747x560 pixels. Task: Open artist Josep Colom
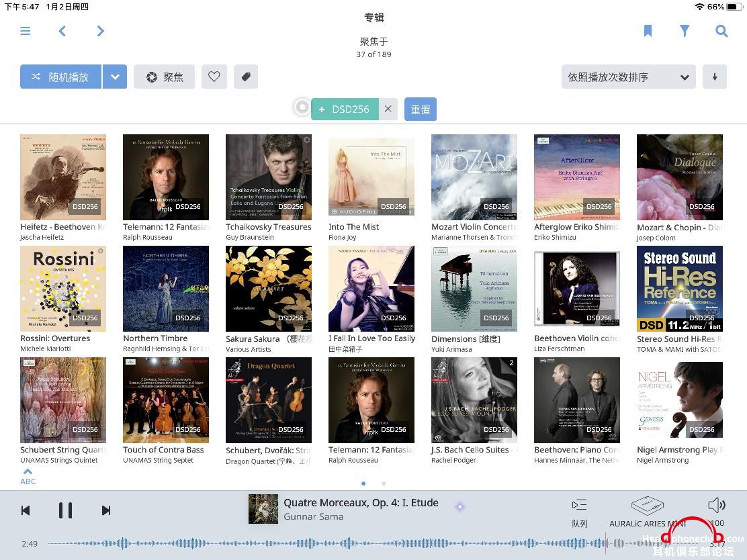click(656, 238)
